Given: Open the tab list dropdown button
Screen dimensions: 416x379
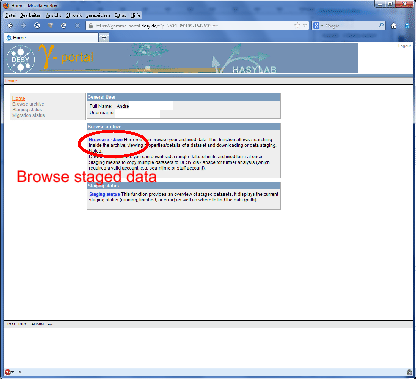Looking at the screenshot, I should click(104, 38).
